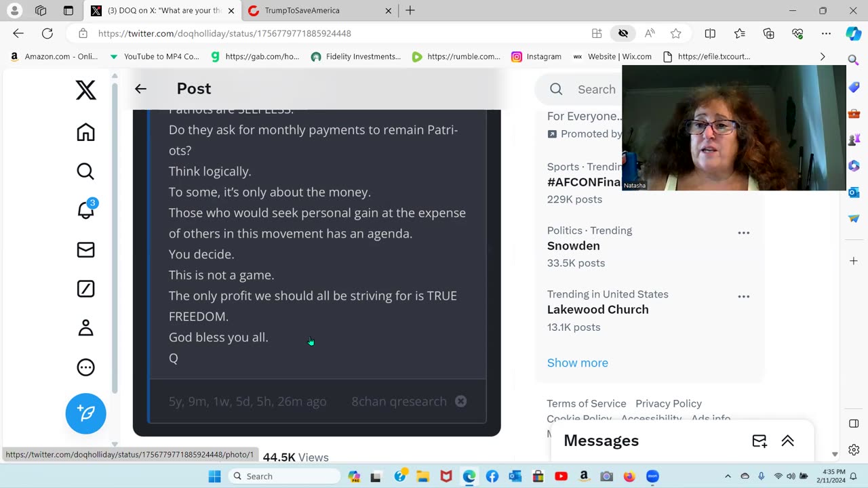Open Grok slash icon in sidebar
868x488 pixels.
[x=85, y=289]
